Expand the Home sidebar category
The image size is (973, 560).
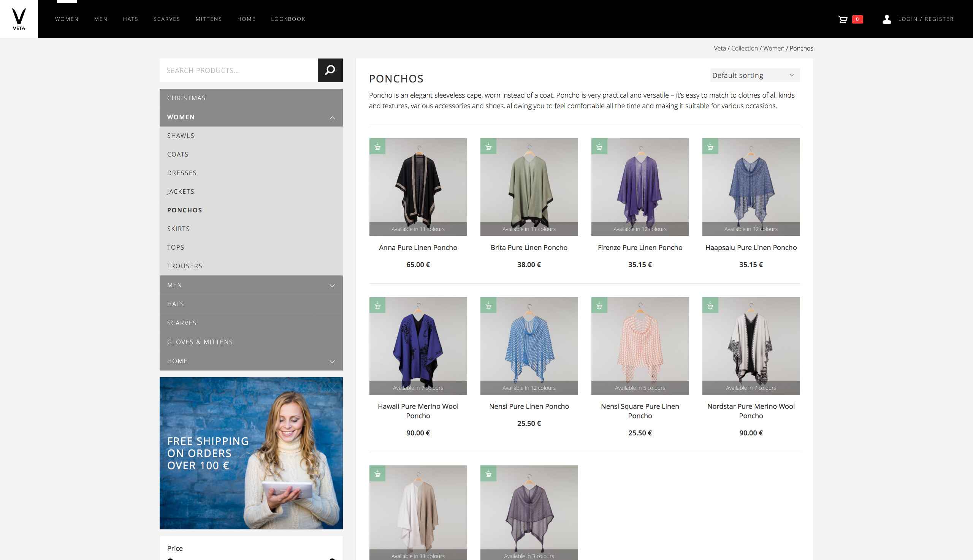tap(332, 362)
